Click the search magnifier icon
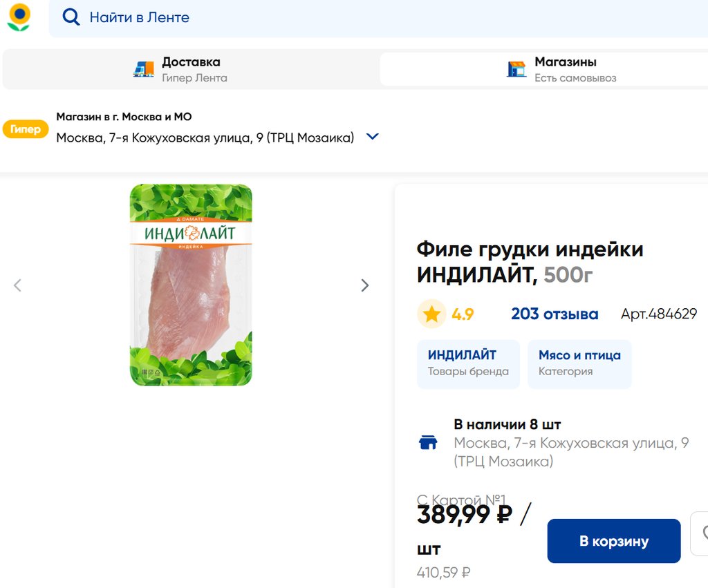This screenshot has width=708, height=588. pyautogui.click(x=71, y=17)
